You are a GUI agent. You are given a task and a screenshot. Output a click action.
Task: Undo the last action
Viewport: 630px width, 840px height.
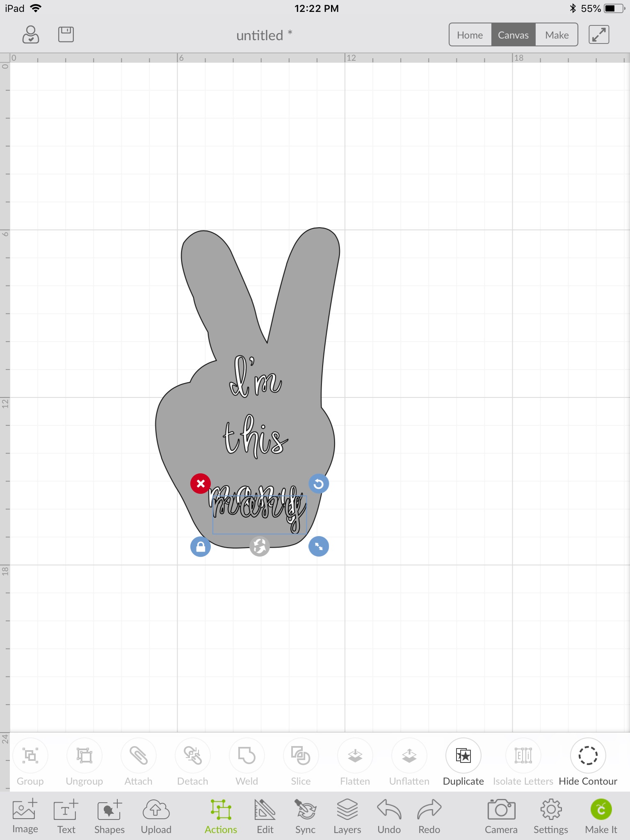click(x=389, y=810)
